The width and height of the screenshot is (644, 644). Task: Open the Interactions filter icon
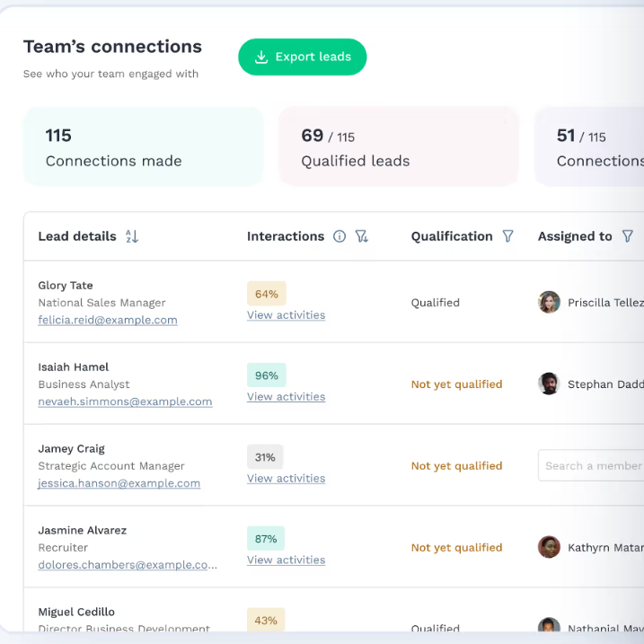pos(362,236)
